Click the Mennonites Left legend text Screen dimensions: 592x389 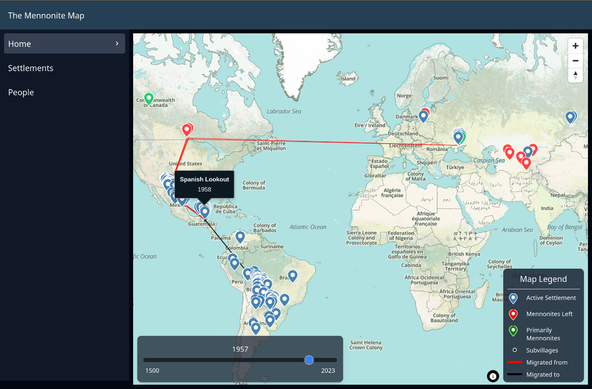(x=549, y=314)
